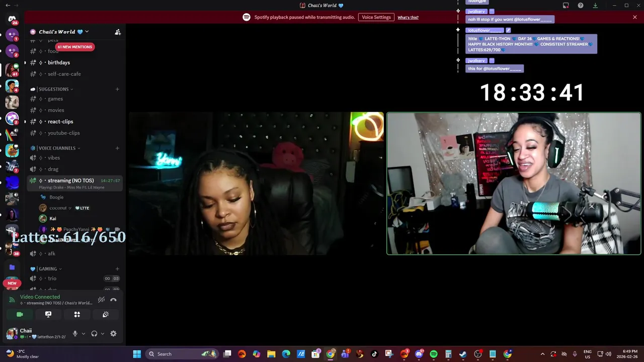Open Discord direct messages home icon
The height and width of the screenshot is (362, 644).
coord(12,20)
